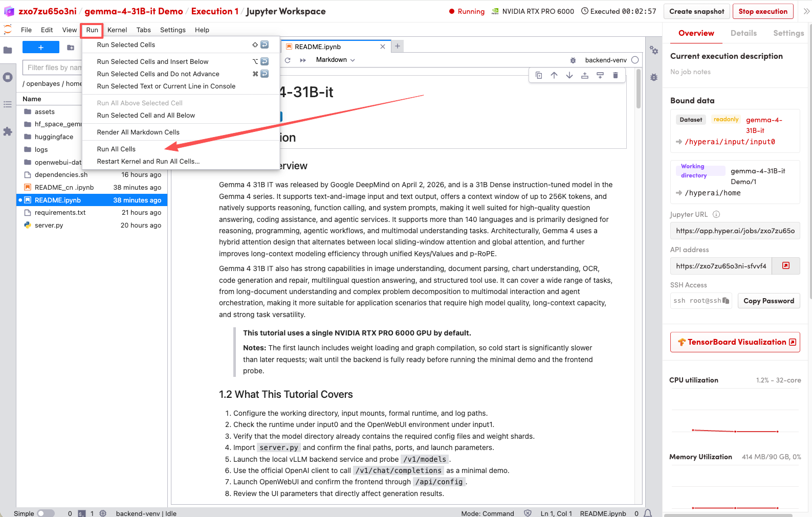This screenshot has height=517, width=812.
Task: Move the cell up with arrow icon
Action: [554, 76]
